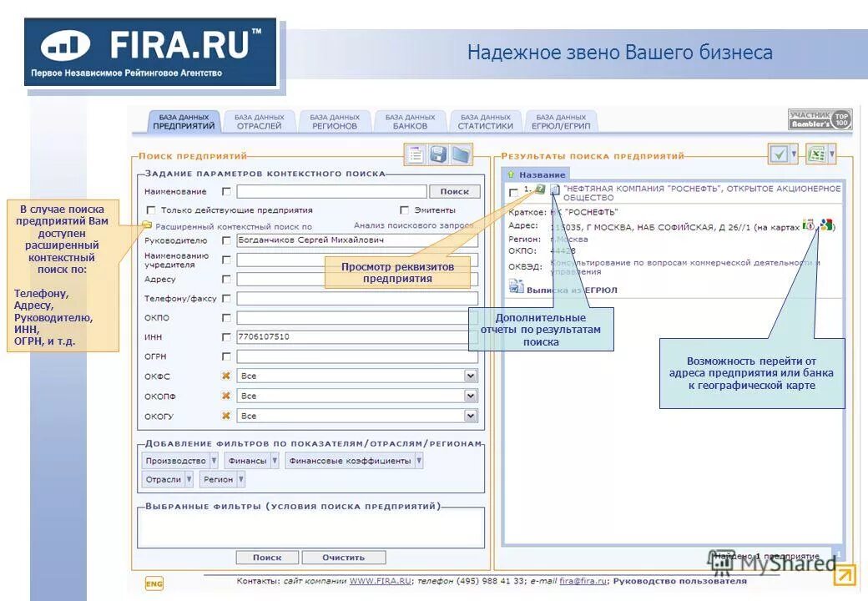Viewport: 868px width, 601px height.
Task: Click the floppy disk save search icon
Action: (438, 154)
